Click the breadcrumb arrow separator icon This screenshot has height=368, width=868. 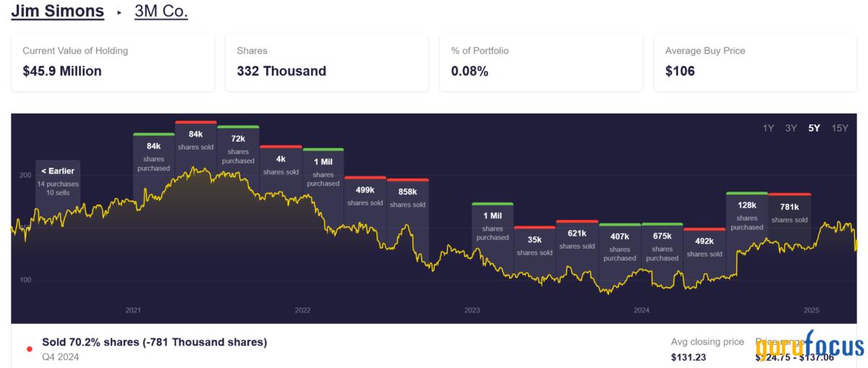tap(119, 13)
